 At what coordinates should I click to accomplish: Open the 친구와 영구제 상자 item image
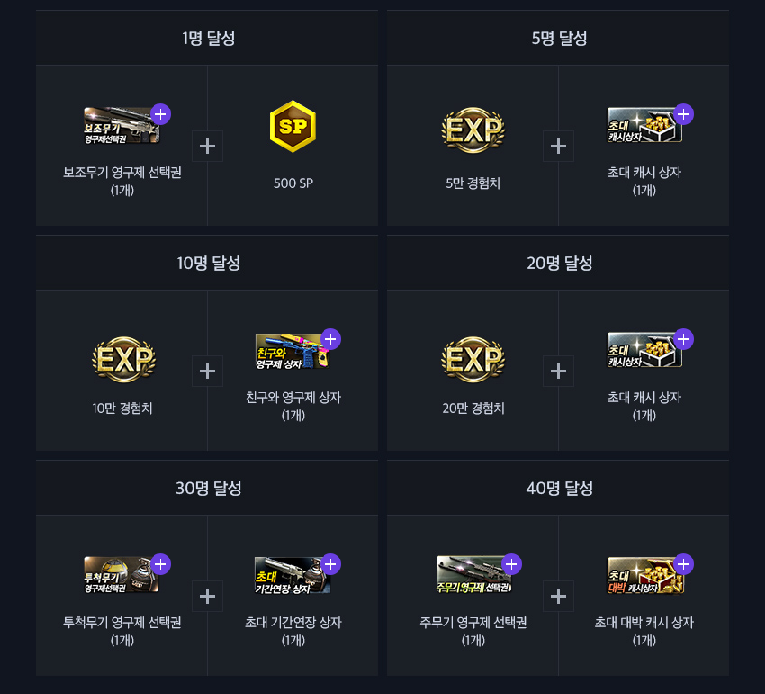[x=292, y=351]
